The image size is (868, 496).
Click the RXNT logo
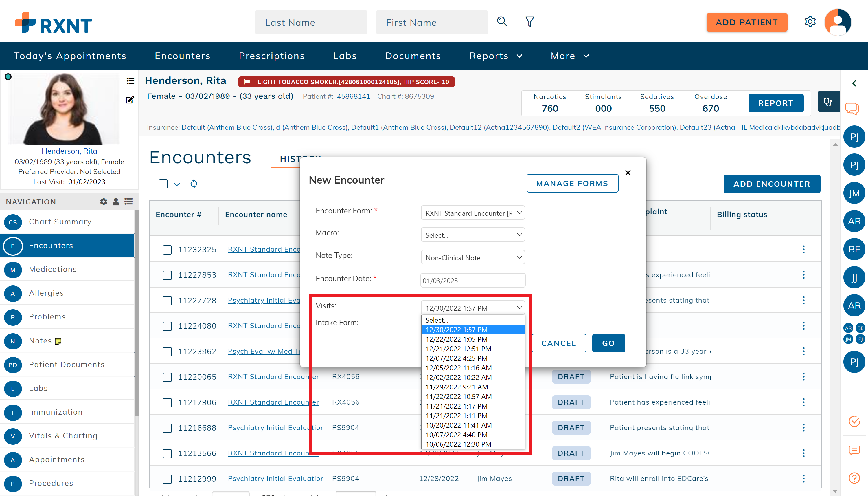click(54, 23)
